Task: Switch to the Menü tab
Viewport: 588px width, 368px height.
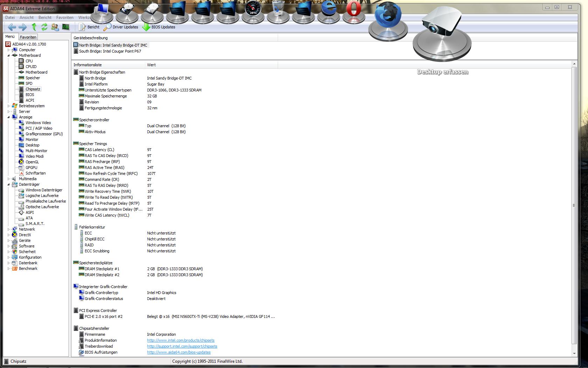Action: (x=10, y=37)
